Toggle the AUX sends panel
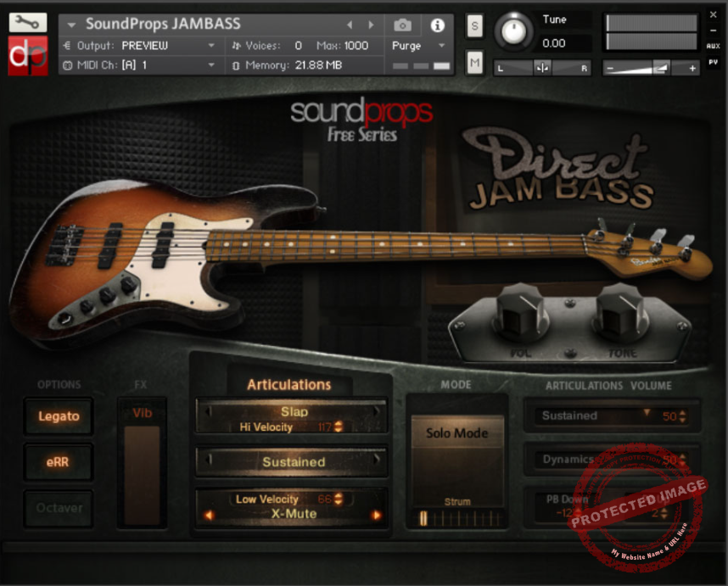Viewport: 728px width, 586px height. [x=713, y=46]
